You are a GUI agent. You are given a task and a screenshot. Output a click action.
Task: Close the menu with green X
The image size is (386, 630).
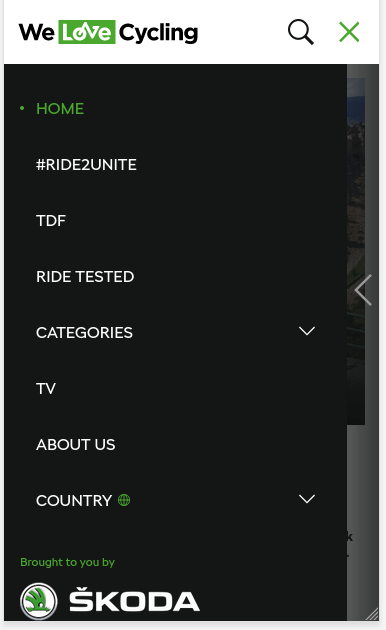point(349,32)
